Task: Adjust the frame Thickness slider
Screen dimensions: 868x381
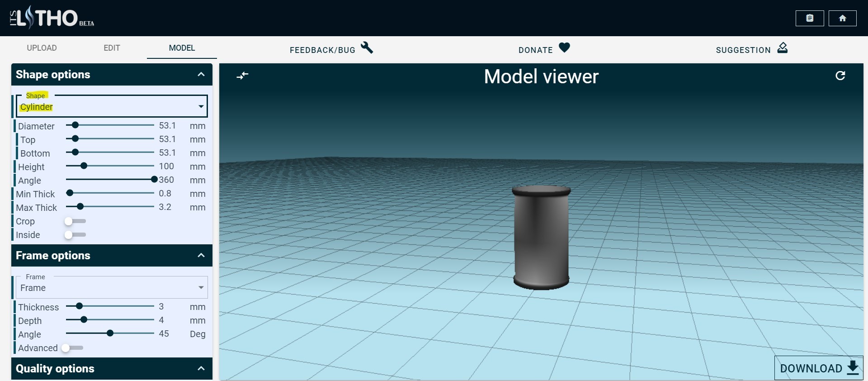Action: coord(110,306)
